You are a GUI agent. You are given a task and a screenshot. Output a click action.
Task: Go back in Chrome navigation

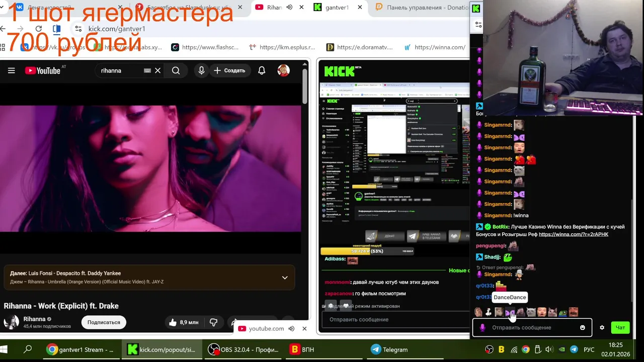point(3,29)
